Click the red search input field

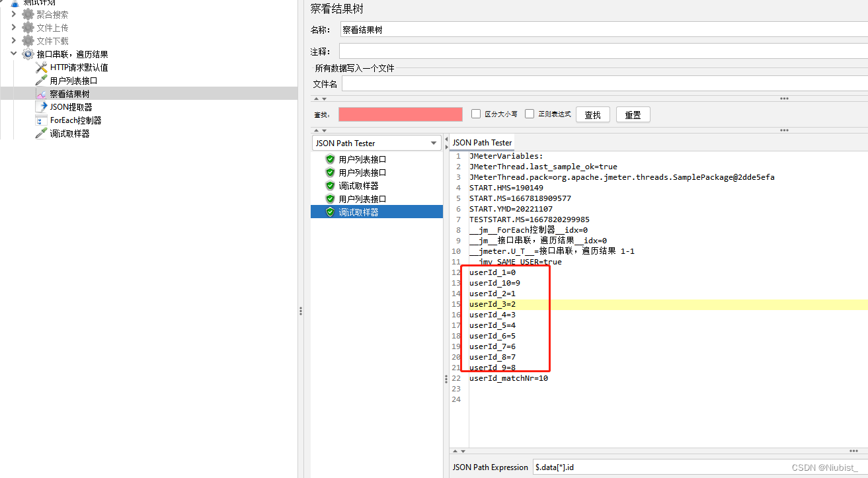point(401,114)
